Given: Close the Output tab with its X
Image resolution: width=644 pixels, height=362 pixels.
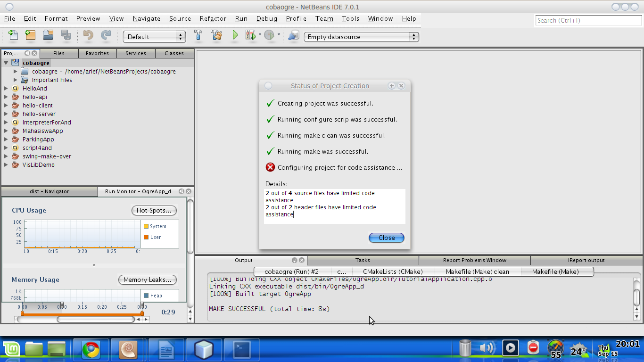Looking at the screenshot, I should 301,260.
